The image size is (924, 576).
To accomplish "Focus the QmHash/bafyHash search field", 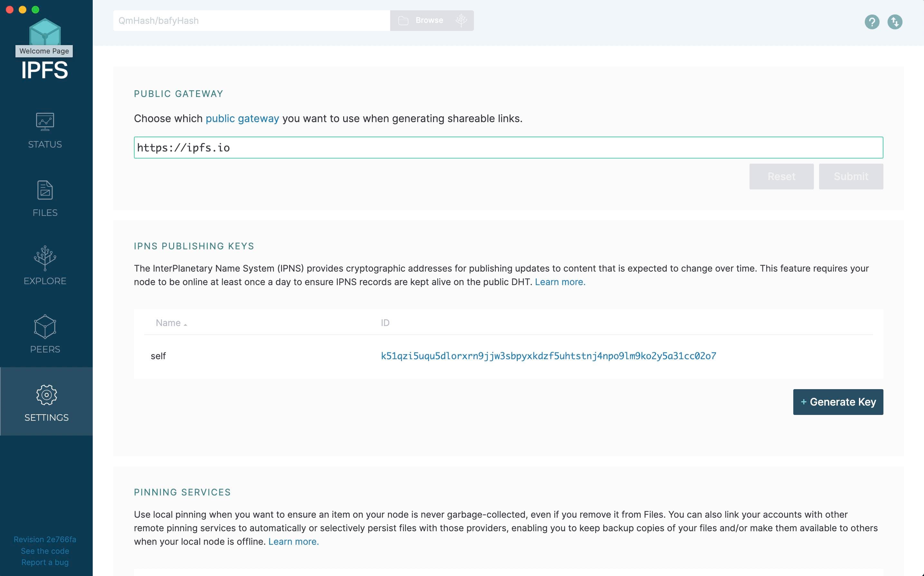I will point(251,21).
